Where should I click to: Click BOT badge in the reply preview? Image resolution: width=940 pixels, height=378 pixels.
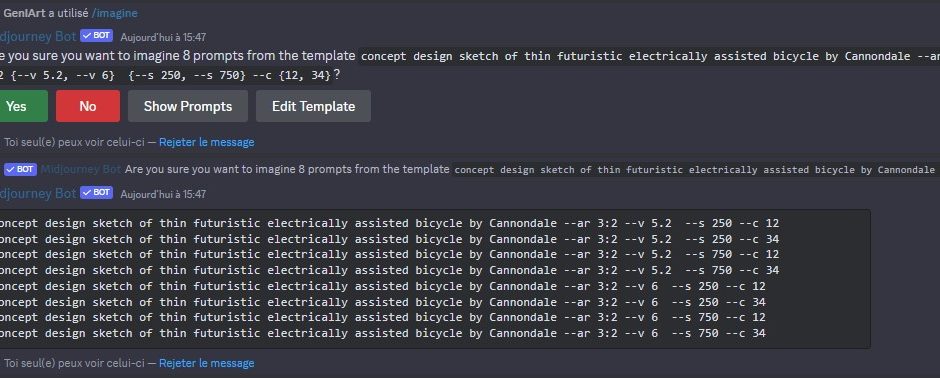click(20, 170)
